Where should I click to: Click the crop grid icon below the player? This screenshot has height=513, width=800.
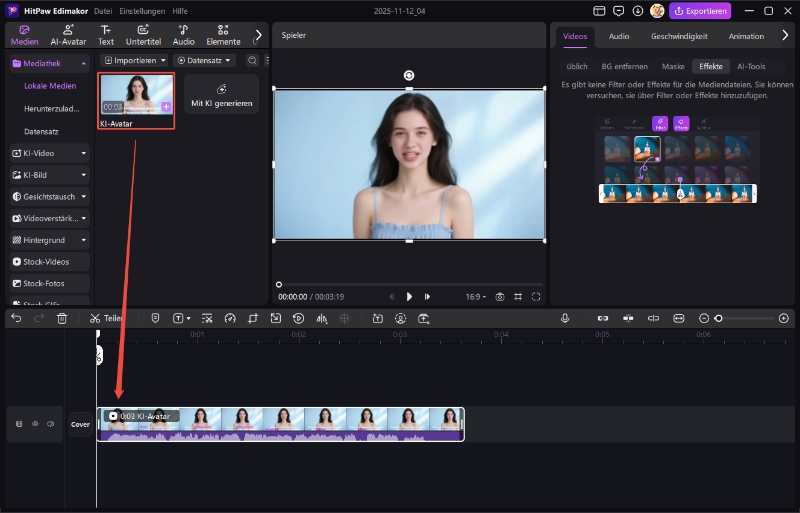(518, 297)
